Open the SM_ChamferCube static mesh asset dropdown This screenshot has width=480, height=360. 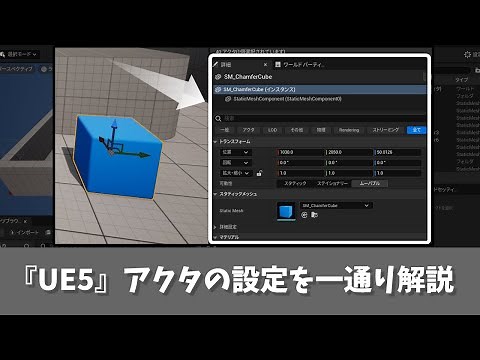(x=336, y=205)
